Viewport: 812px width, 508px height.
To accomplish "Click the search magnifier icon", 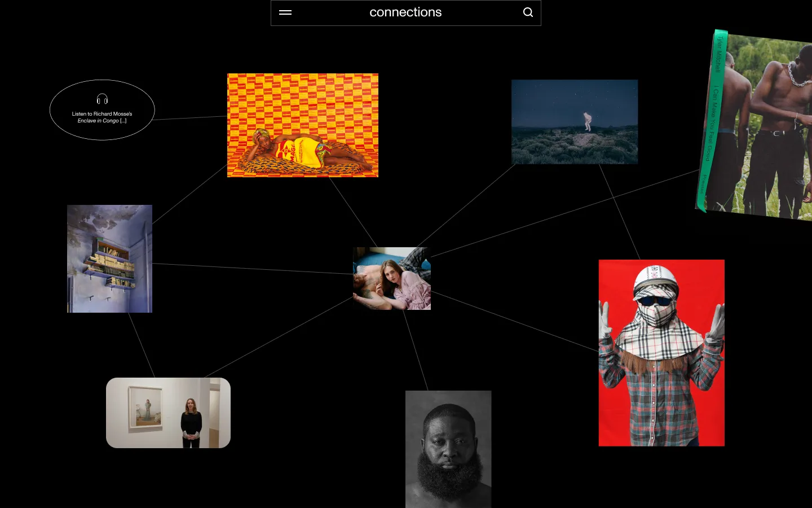I will click(528, 12).
